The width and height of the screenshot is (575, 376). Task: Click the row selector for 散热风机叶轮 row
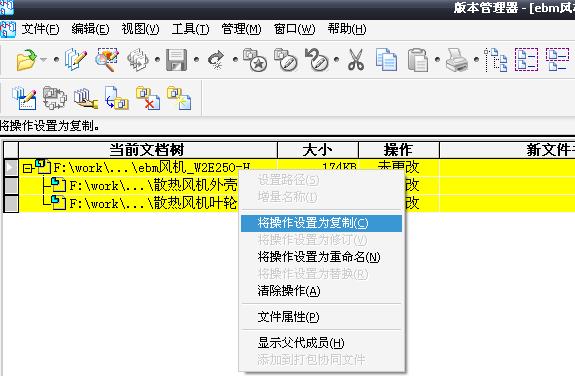coord(11,203)
